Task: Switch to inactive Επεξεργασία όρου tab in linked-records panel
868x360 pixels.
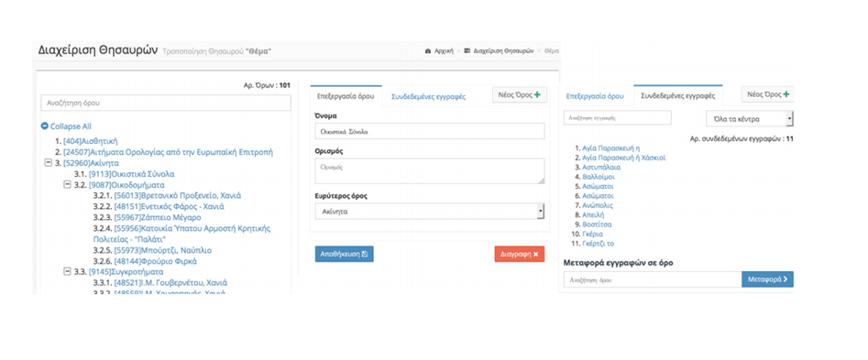Action: point(595,95)
